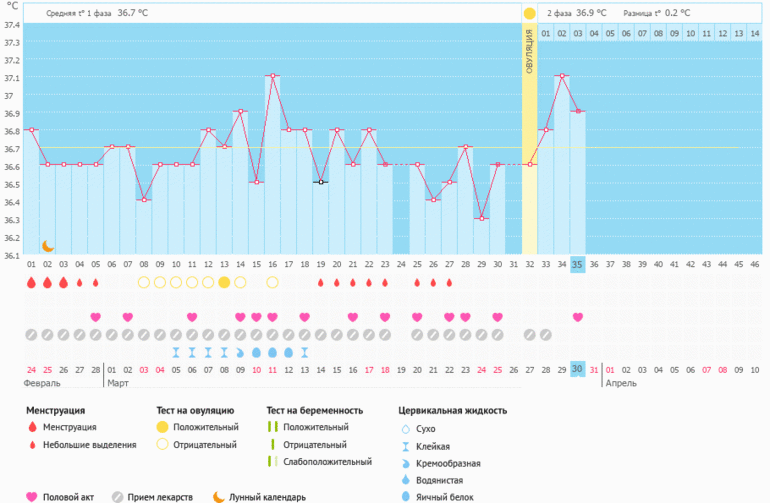The width and height of the screenshot is (770, 503).
Task: Click the small spotting drop on cycle day 19
Action: [320, 283]
